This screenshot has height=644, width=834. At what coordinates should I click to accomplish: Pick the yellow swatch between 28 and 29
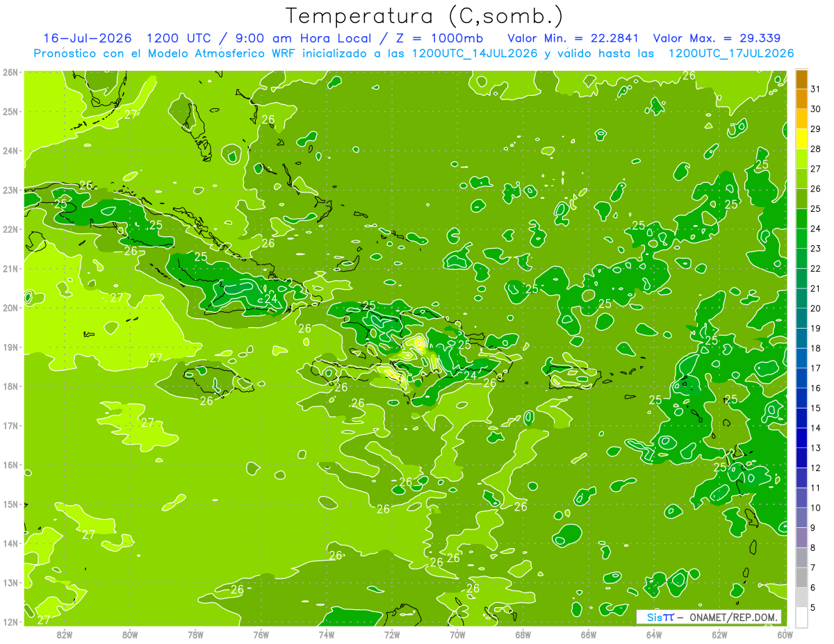click(801, 139)
